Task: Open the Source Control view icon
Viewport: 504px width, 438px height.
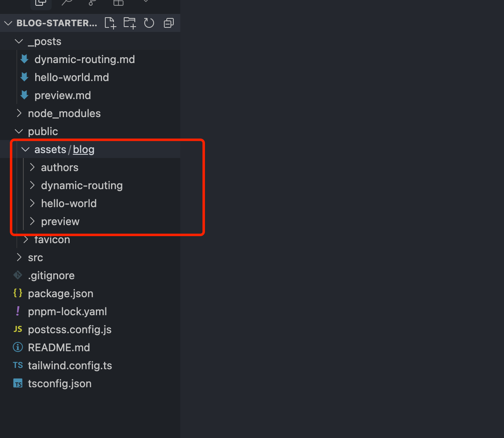Action: point(93,3)
